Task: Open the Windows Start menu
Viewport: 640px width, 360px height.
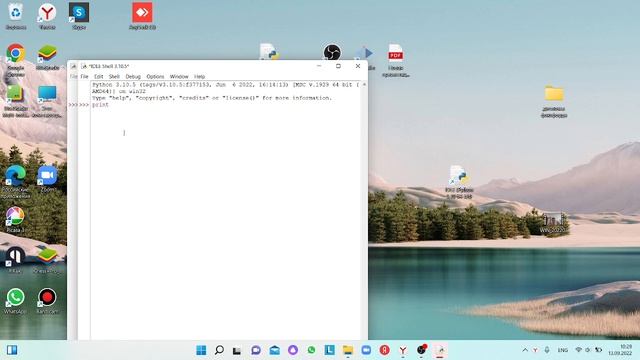Action: [201, 350]
